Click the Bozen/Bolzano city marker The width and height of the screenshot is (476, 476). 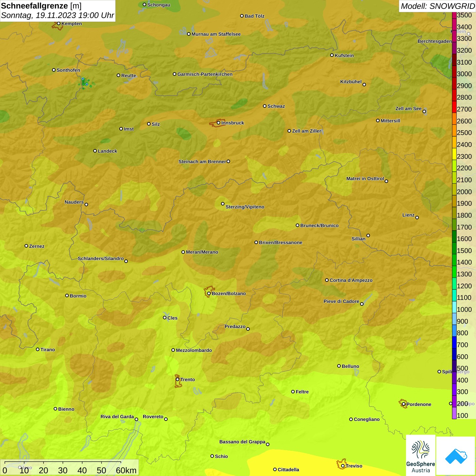coord(209,293)
